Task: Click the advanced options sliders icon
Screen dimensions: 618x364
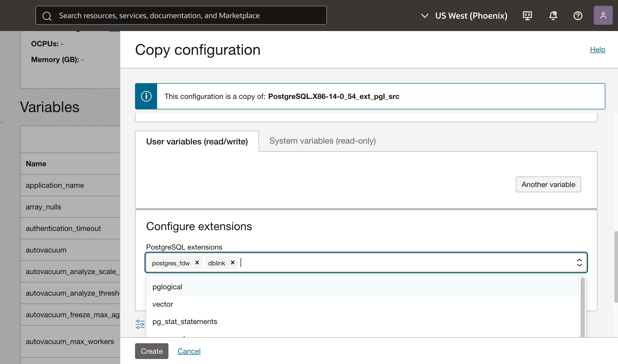Action: point(140,324)
